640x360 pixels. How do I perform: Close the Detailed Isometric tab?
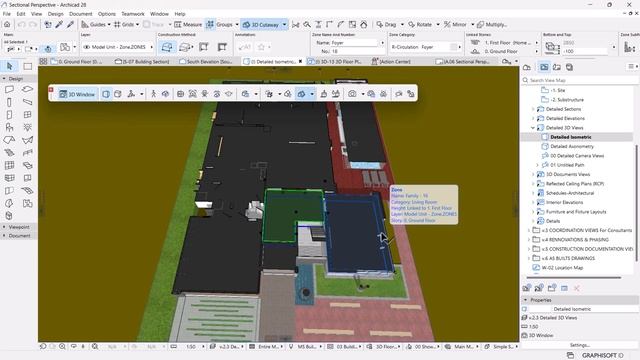[x=300, y=62]
